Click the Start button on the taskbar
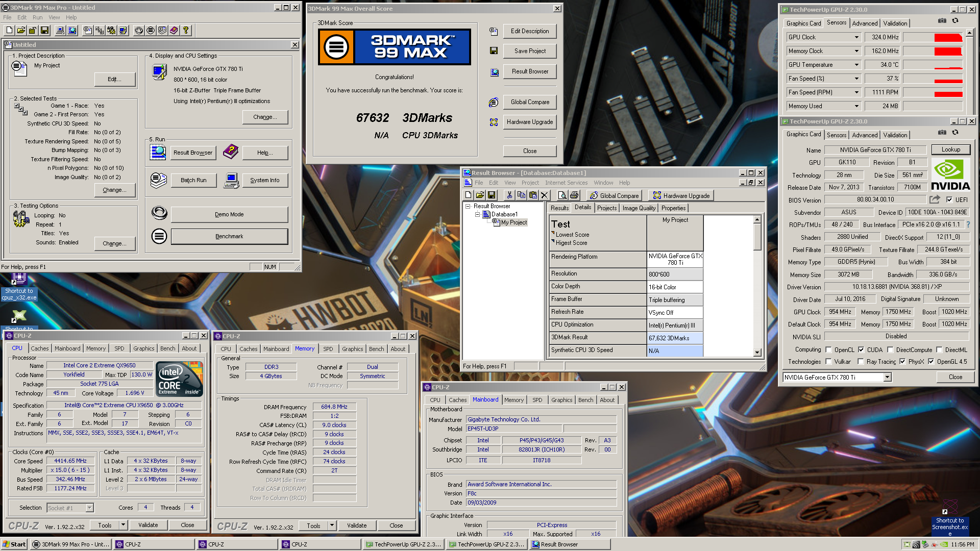This screenshot has width=980, height=551. pos(14,544)
